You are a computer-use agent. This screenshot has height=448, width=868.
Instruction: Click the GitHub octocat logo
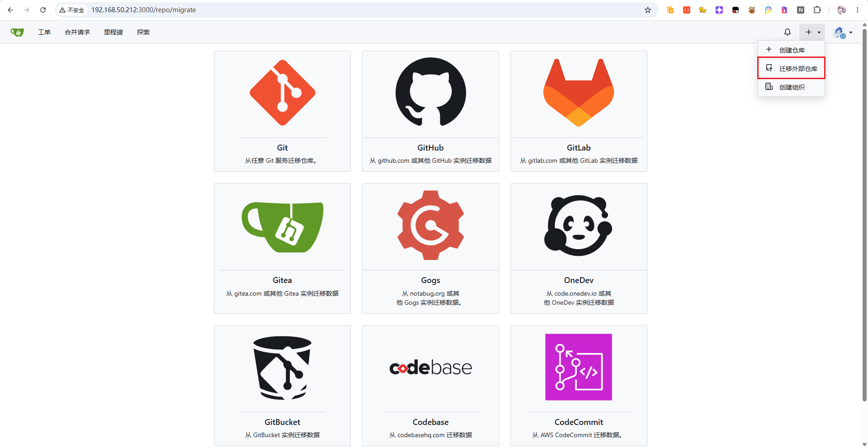click(x=431, y=92)
